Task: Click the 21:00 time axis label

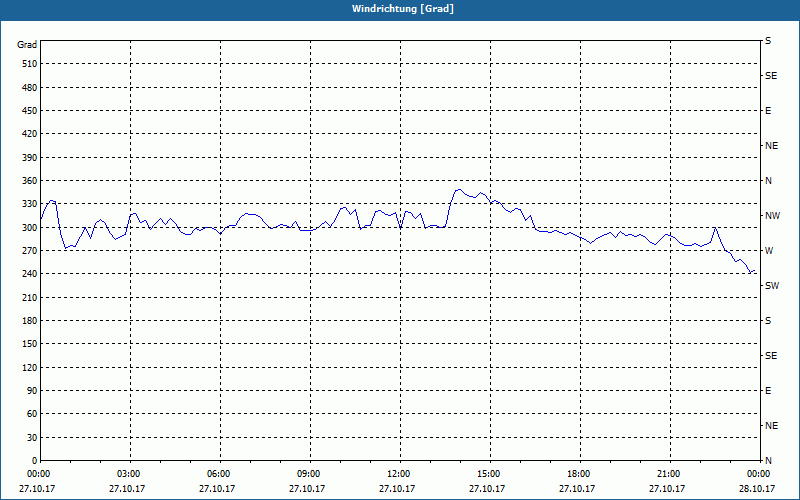Action: [668, 474]
